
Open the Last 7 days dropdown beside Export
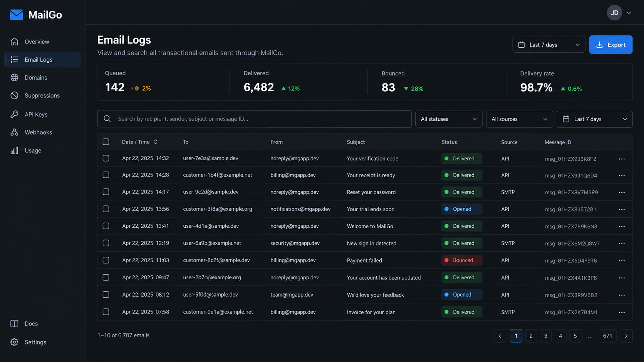pyautogui.click(x=548, y=45)
